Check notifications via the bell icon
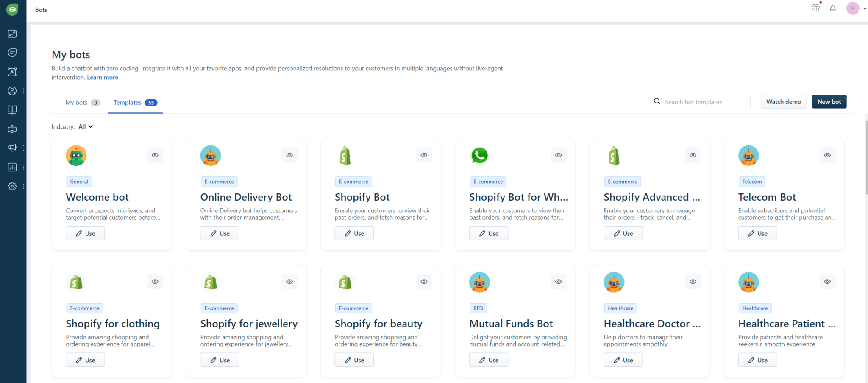Image resolution: width=868 pixels, height=383 pixels. [832, 8]
